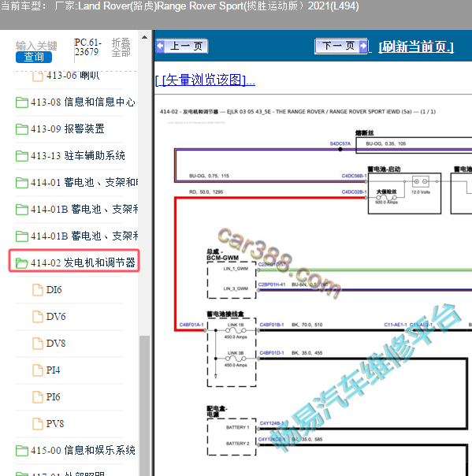Screen dimensions: 472x476
Task: Click connector label C4DC02B-1
Action: coord(354,192)
